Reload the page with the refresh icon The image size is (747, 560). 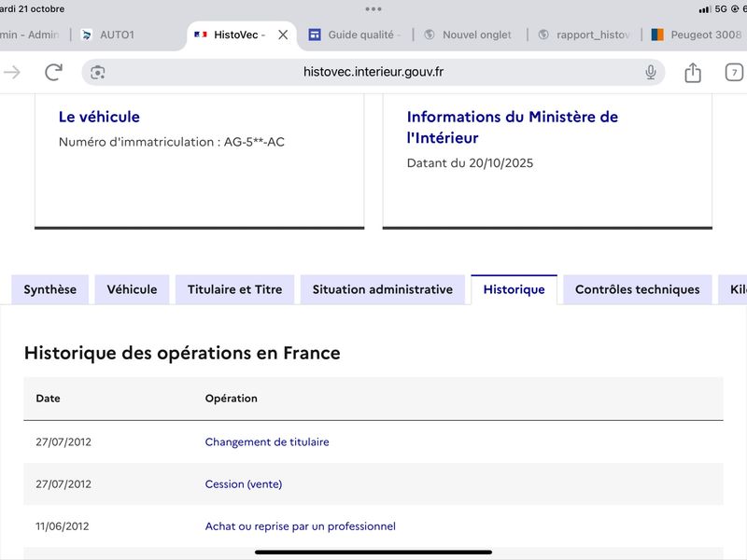click(54, 72)
